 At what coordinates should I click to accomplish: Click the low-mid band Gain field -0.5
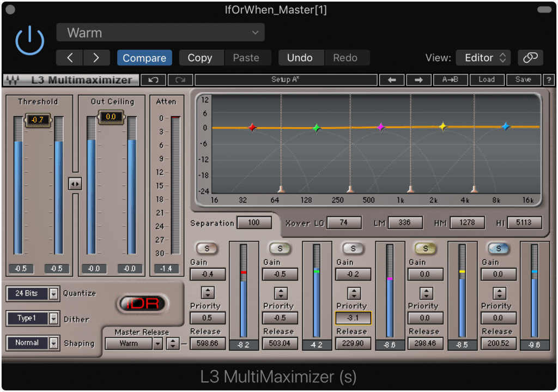click(x=280, y=274)
